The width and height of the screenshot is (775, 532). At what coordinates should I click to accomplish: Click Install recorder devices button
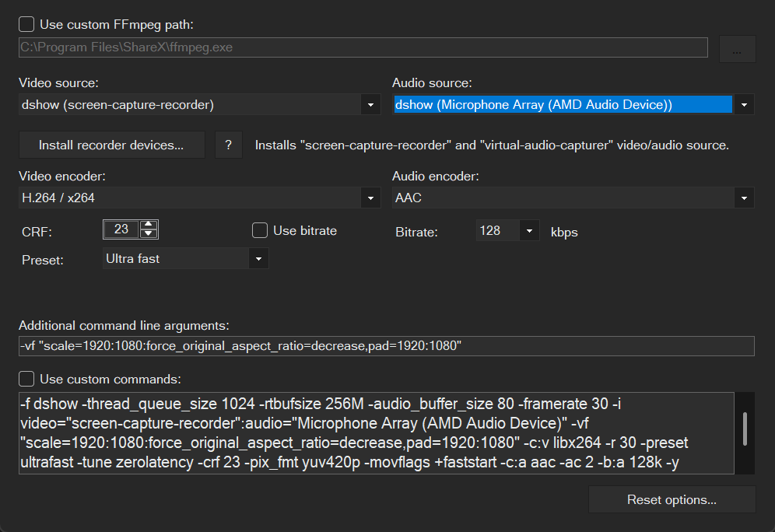111,145
